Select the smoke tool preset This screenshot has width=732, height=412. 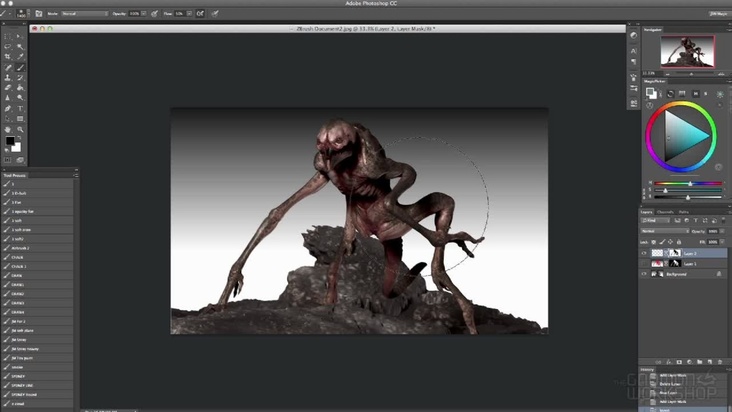click(x=38, y=367)
